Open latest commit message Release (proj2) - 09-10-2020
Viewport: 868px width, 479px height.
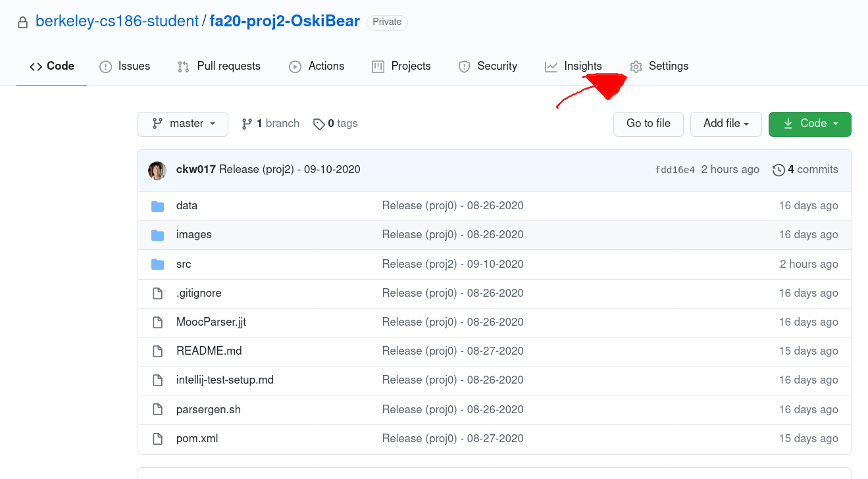tap(290, 170)
